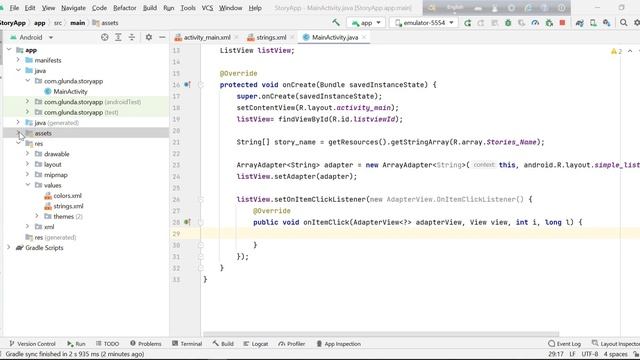The width and height of the screenshot is (640, 360).
Task: Fold the onCreate method at line 16
Action: 200,85
